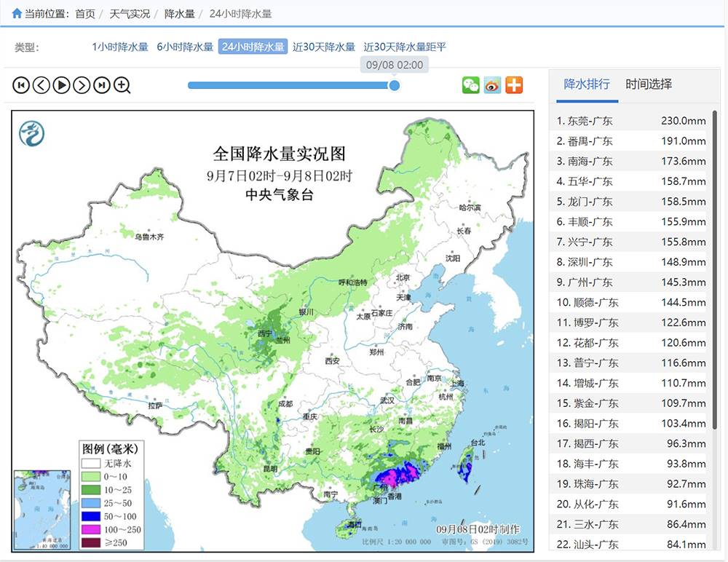Open the 近30天降水量距平 view
728x562 pixels.
click(405, 47)
